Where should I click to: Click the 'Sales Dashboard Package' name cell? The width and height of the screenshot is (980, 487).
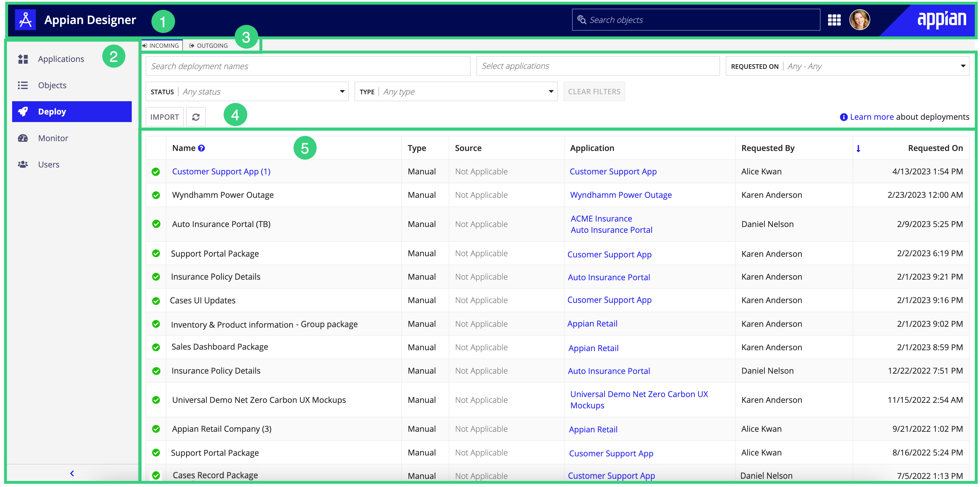click(x=220, y=347)
